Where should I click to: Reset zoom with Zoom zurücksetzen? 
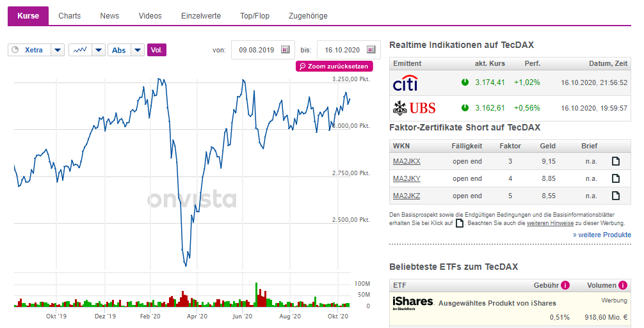pos(334,66)
